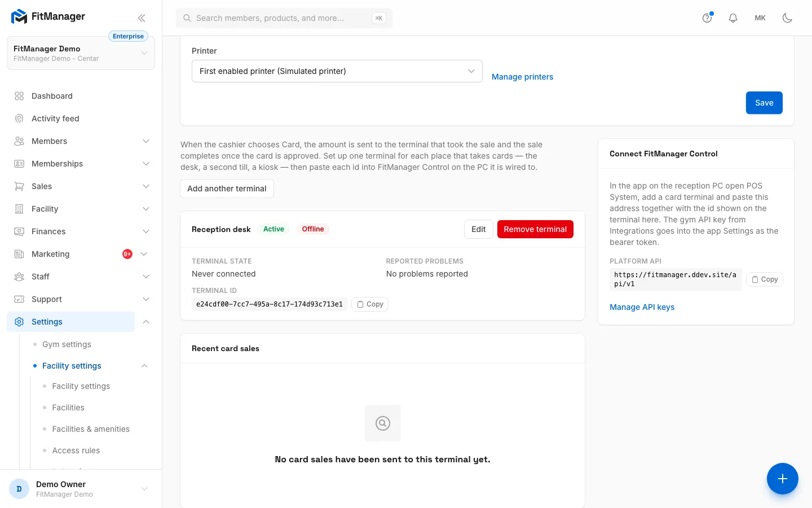Image resolution: width=812 pixels, height=508 pixels.
Task: Open the Demo Owner account menu
Action: (x=81, y=489)
